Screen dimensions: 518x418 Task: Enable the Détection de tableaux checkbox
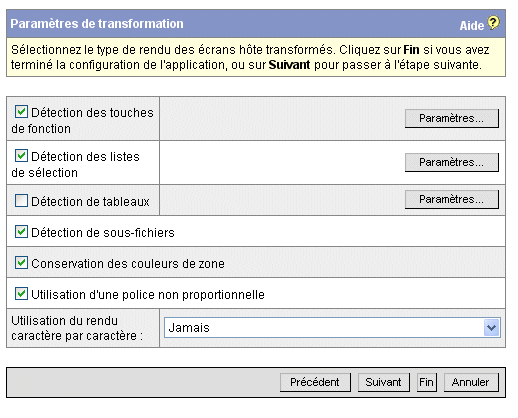(21, 201)
